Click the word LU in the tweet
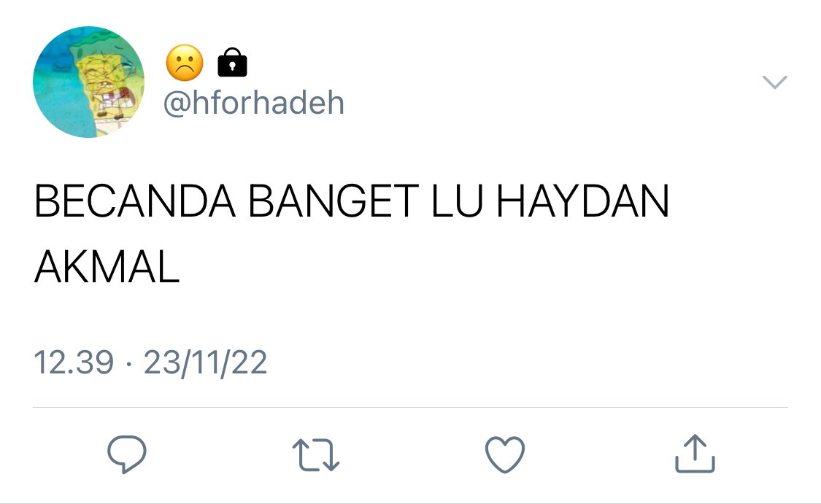Viewport: 821px width, 504px height. pyautogui.click(x=457, y=201)
